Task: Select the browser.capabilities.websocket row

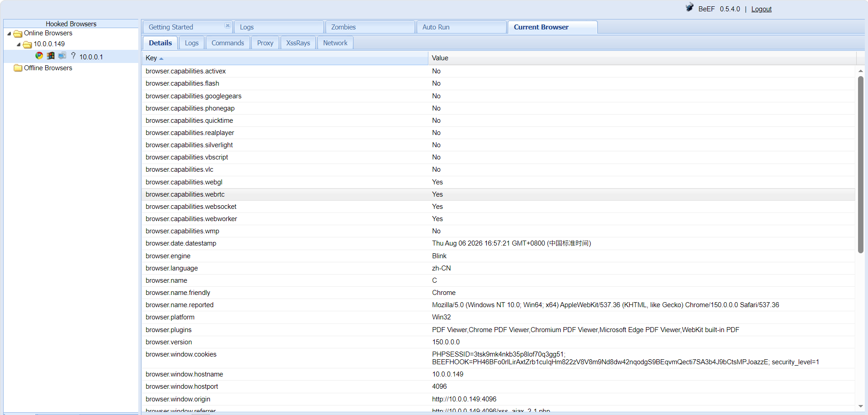Action: 499,207
